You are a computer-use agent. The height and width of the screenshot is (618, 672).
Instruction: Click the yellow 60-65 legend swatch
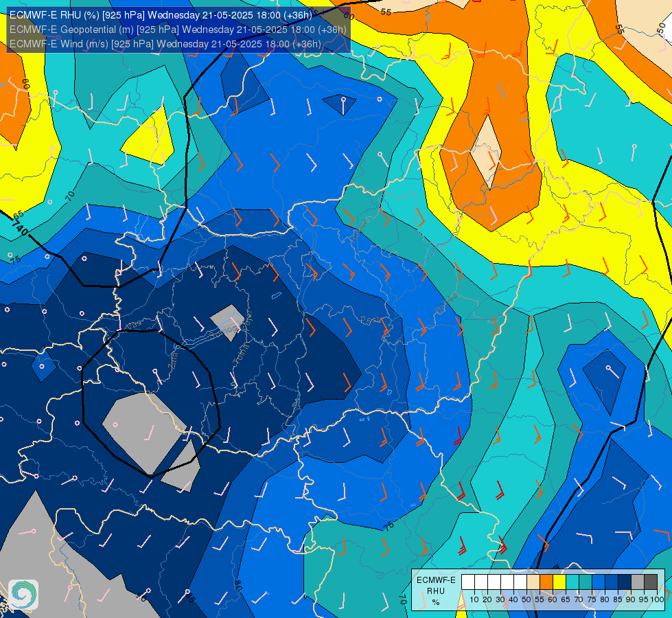point(559,582)
